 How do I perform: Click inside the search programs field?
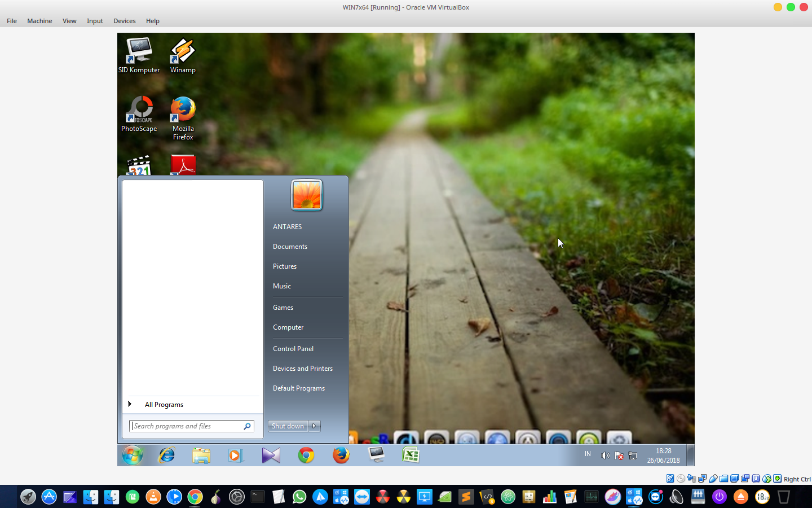click(x=186, y=426)
